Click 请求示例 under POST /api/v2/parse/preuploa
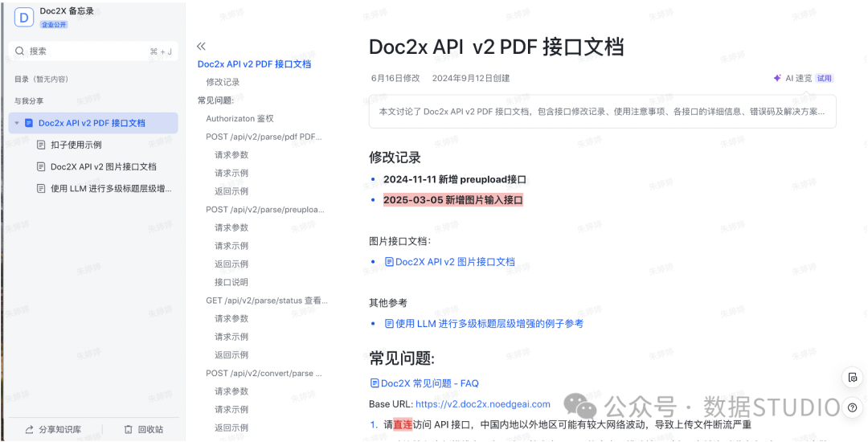 pos(231,246)
